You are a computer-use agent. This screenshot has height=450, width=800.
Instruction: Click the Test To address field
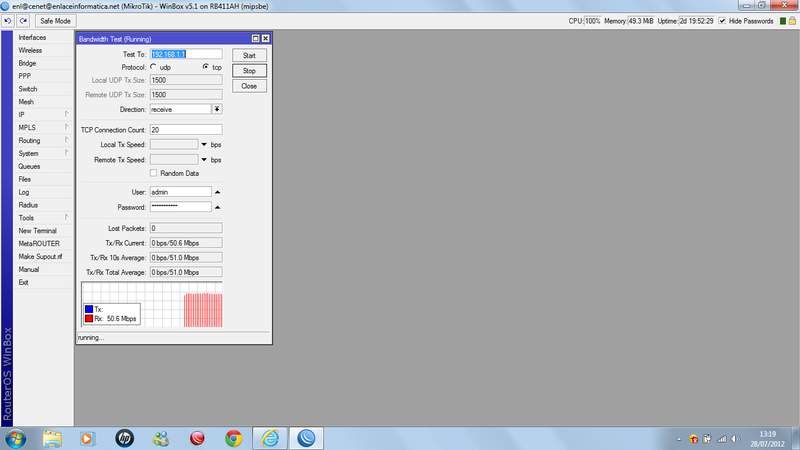186,54
